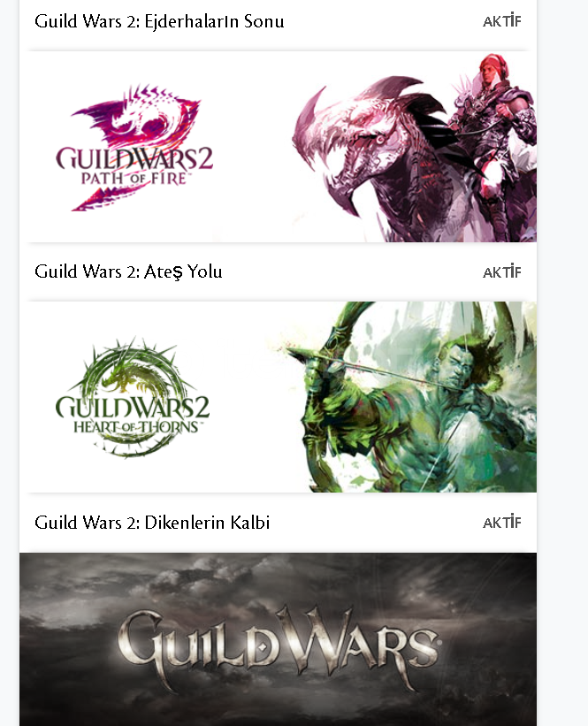Click AKTİF status beside Ateş Yolu

[502, 271]
